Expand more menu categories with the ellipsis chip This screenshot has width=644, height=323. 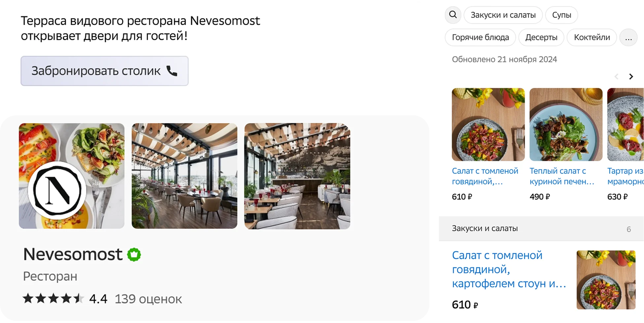coord(628,38)
